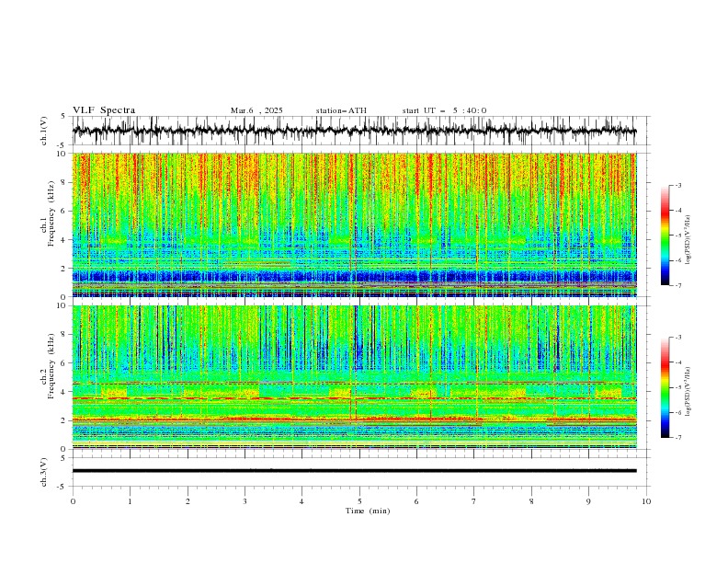Click time axis tick label "3"
The height and width of the screenshot is (563, 728).
(245, 501)
